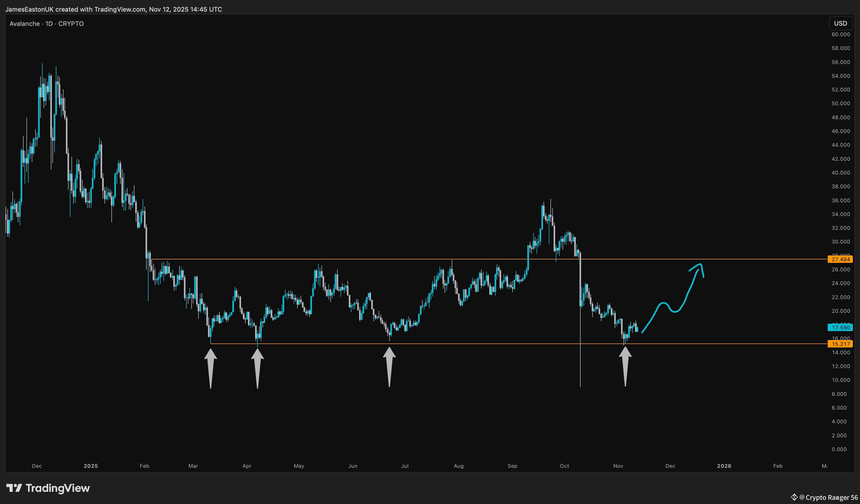Click the Mar label on time axis
This screenshot has width=860, height=504.
point(193,466)
